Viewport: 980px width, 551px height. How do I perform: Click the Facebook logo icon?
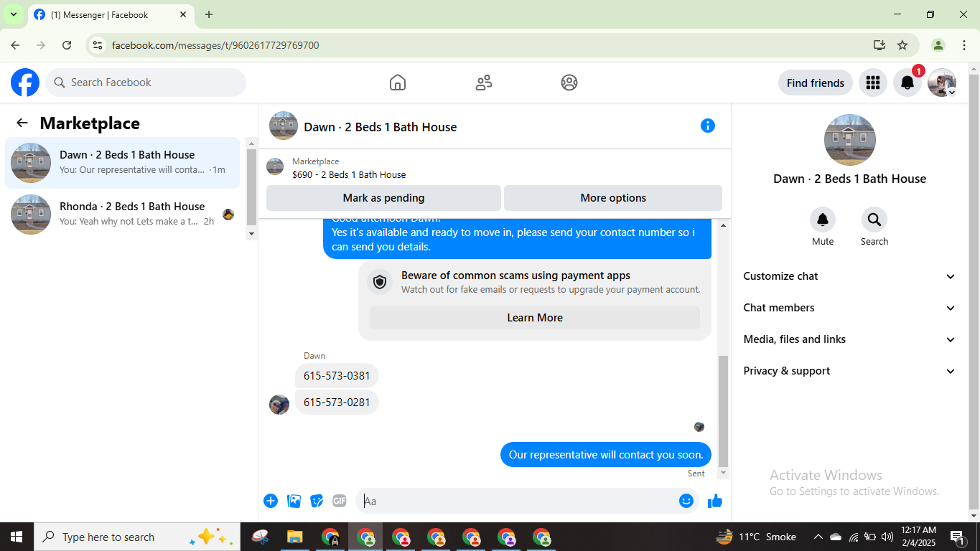tap(25, 83)
